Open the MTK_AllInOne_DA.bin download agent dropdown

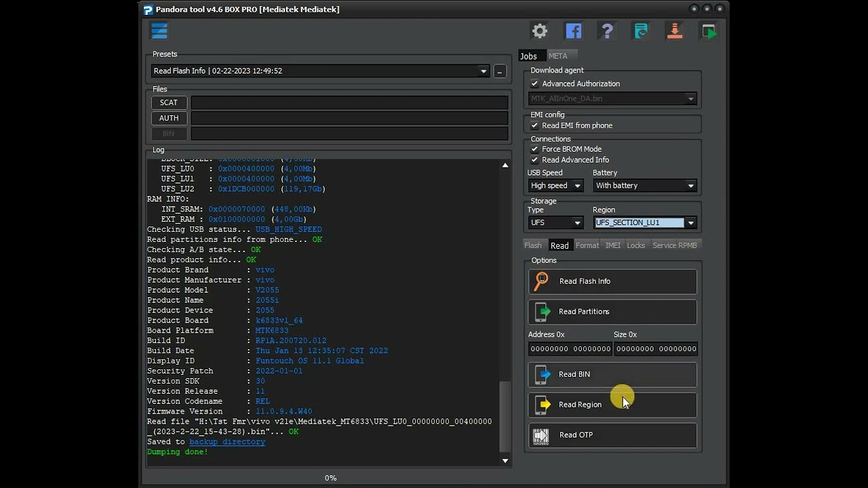[612, 99]
